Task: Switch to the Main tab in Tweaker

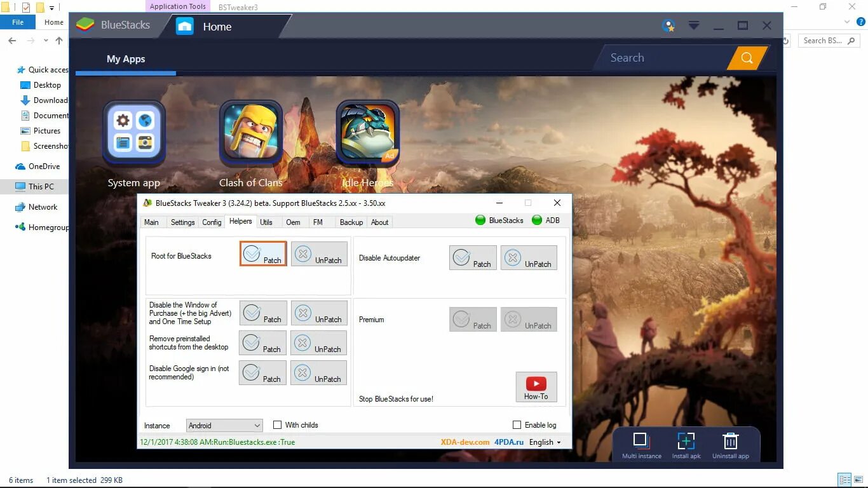Action: tap(151, 222)
